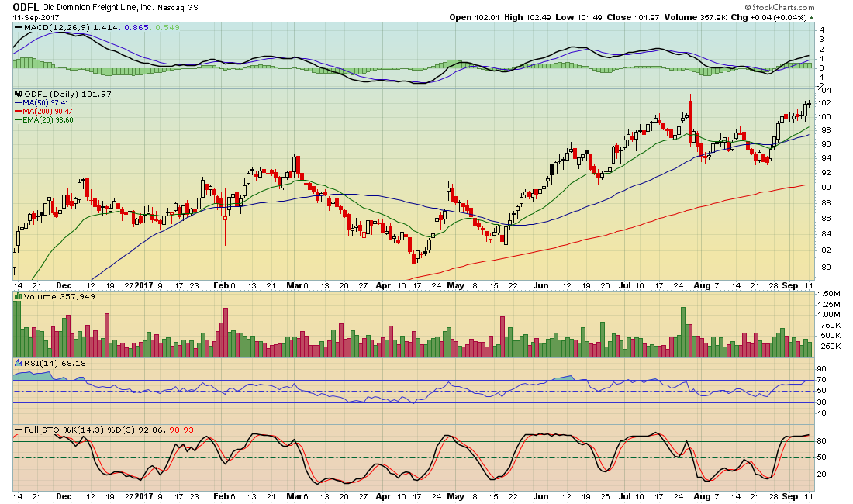Image resolution: width=853 pixels, height=504 pixels.
Task: Click the Low 101.49 value
Action: pos(578,17)
